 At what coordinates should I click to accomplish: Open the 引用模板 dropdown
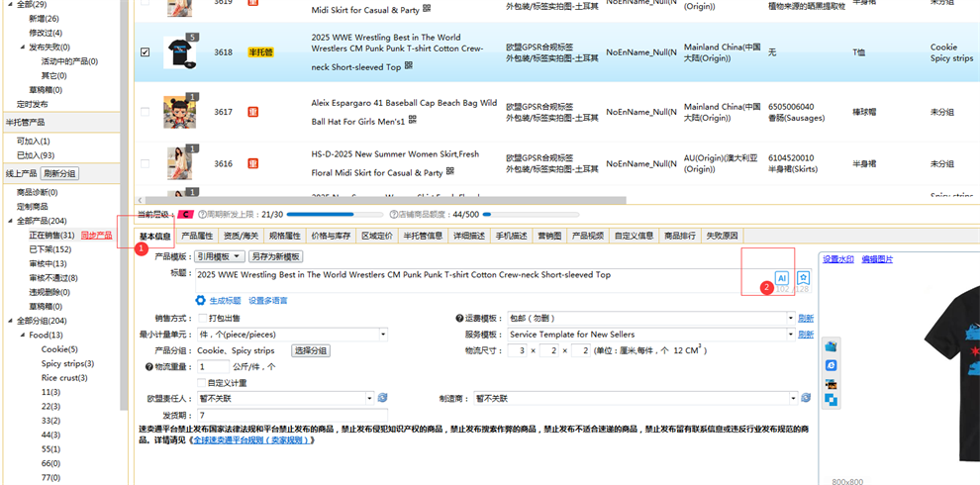pyautogui.click(x=220, y=256)
